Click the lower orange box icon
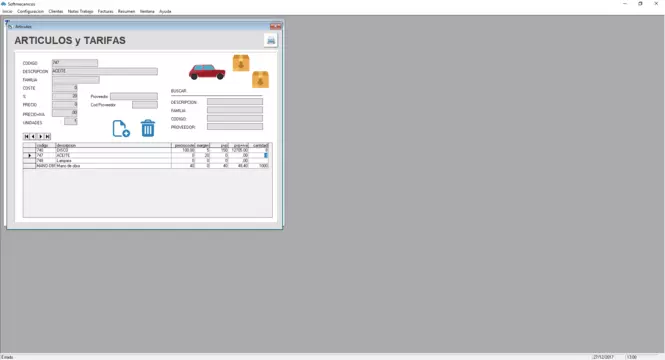 tap(260, 79)
